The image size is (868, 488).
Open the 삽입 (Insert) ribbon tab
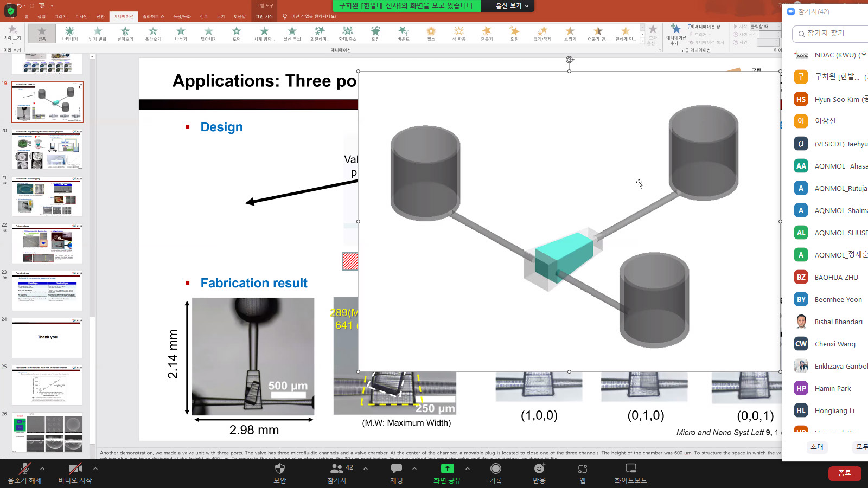[41, 17]
